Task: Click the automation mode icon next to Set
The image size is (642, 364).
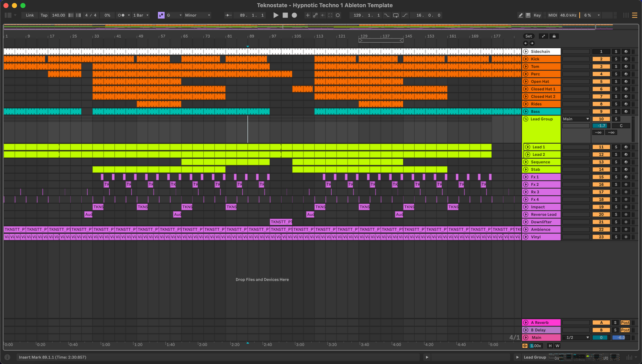Action: tap(543, 36)
